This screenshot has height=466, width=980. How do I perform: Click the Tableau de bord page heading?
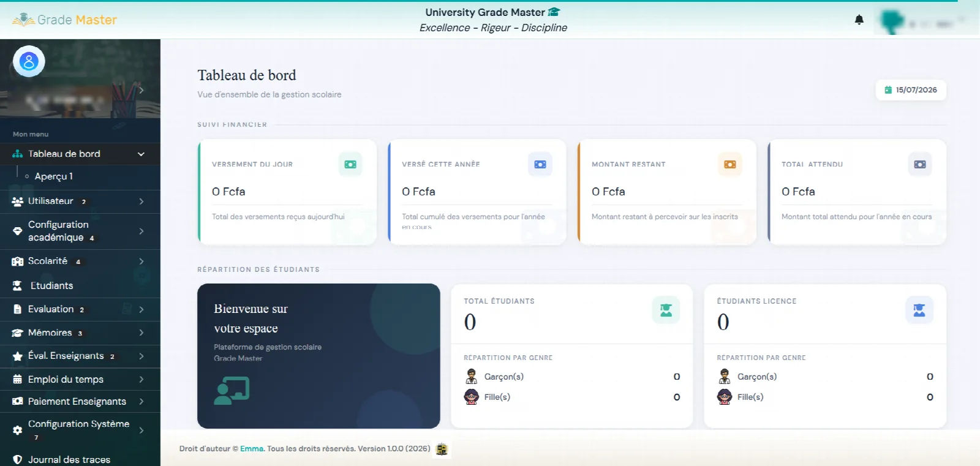pos(247,75)
